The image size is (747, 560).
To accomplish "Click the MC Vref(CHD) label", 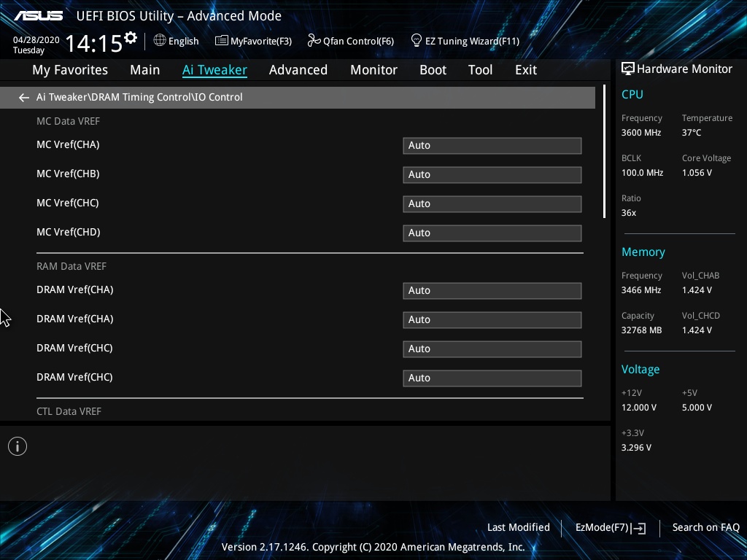I will point(68,232).
